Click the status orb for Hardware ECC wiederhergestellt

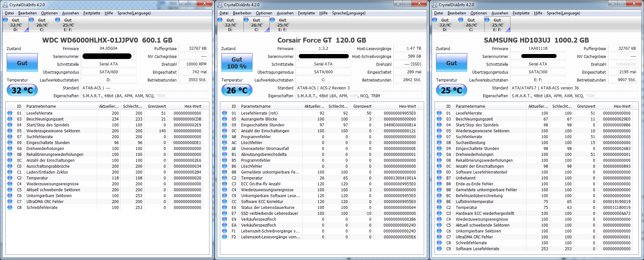click(x=439, y=213)
